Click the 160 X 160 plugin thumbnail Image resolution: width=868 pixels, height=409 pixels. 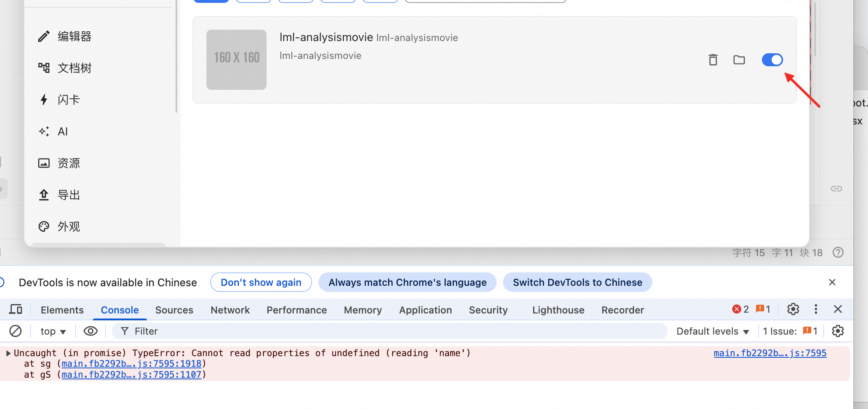tap(237, 59)
